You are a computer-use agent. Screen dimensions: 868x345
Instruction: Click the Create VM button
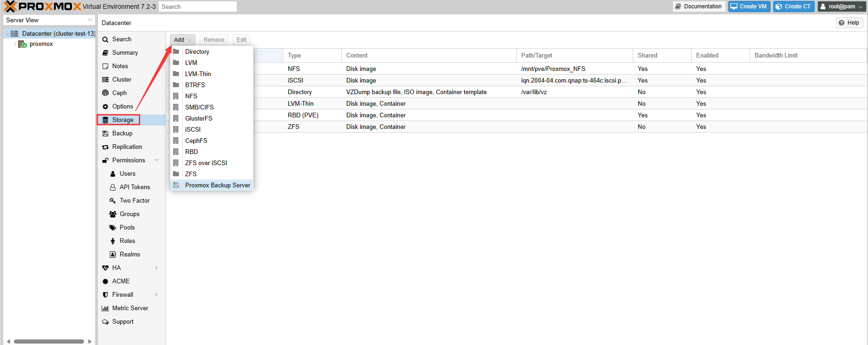click(749, 6)
